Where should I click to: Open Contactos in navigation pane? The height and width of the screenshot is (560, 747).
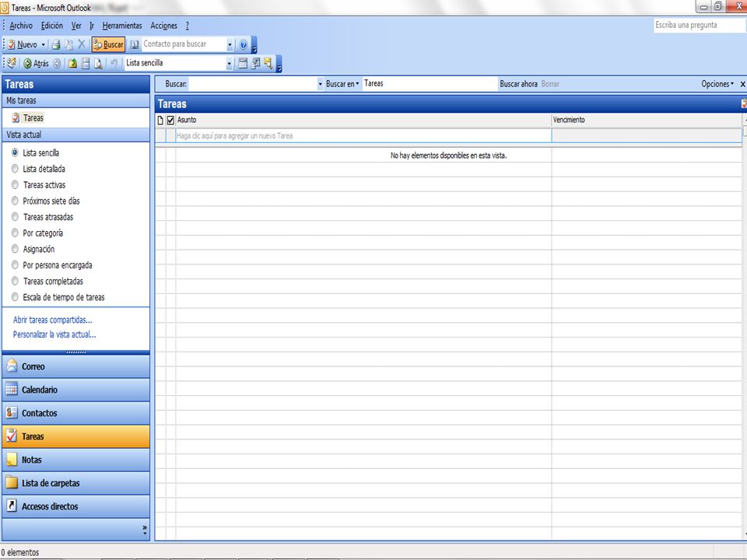point(75,413)
